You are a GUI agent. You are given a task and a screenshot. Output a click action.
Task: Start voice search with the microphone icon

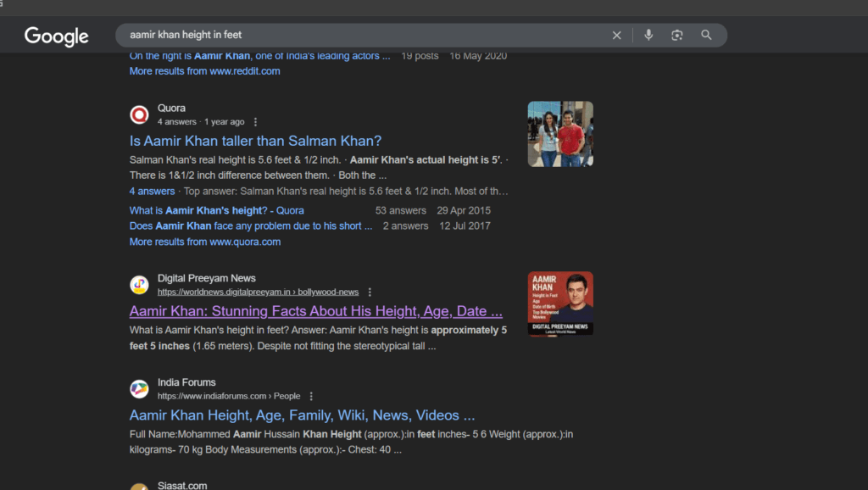pos(648,35)
